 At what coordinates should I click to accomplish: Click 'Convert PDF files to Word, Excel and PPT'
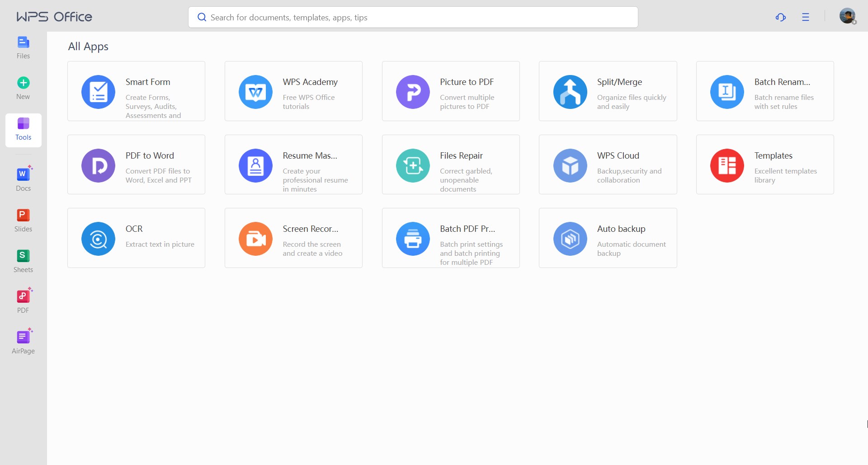point(159,175)
